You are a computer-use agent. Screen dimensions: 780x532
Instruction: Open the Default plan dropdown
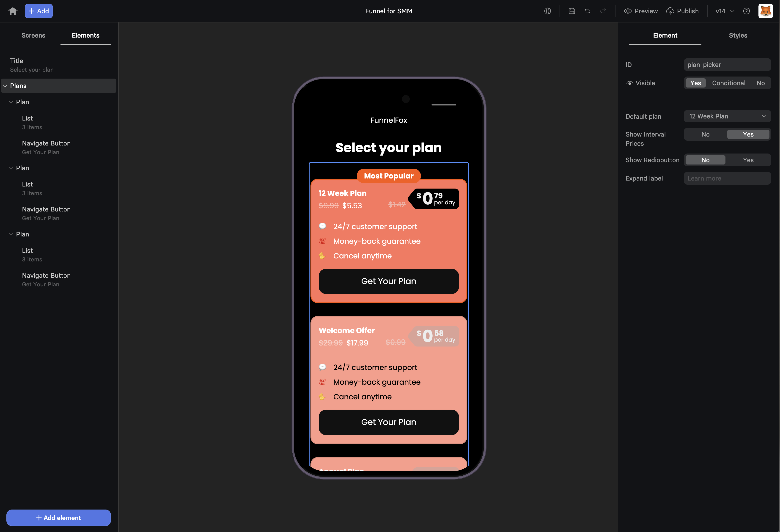click(x=727, y=116)
